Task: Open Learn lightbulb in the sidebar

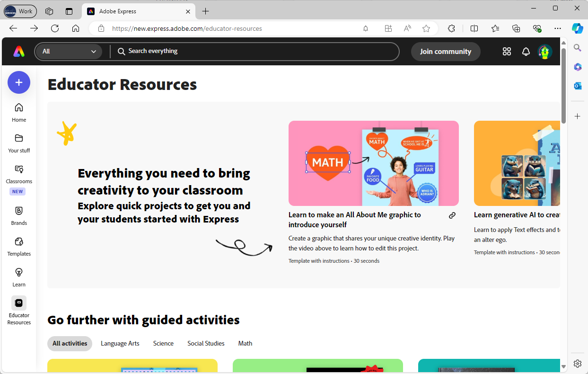Action: [x=19, y=277]
